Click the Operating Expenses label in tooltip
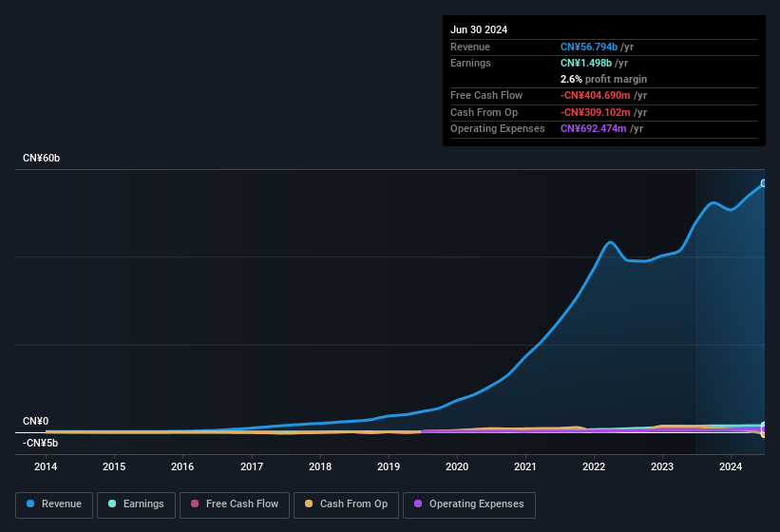 [498, 129]
